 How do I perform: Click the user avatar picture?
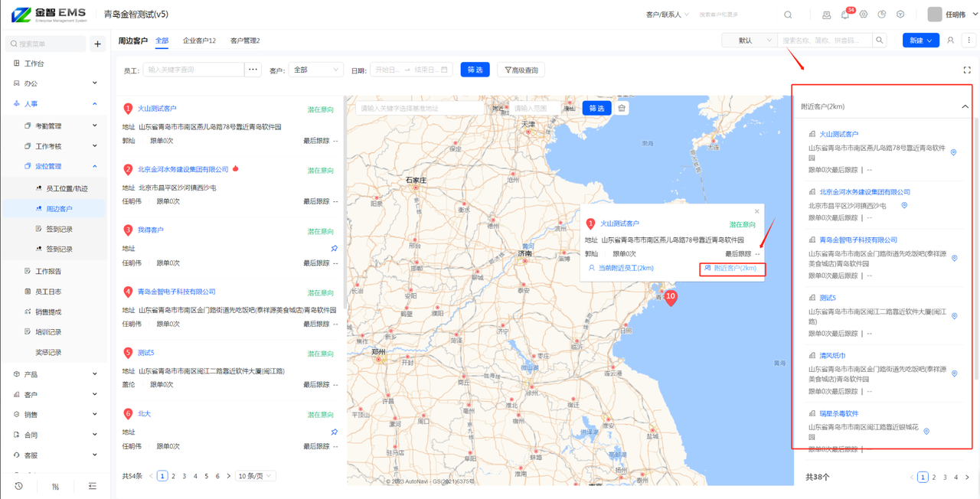[935, 15]
